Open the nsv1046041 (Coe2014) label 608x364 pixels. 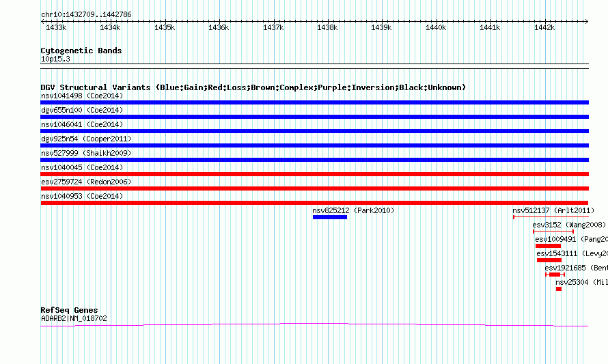82,124
